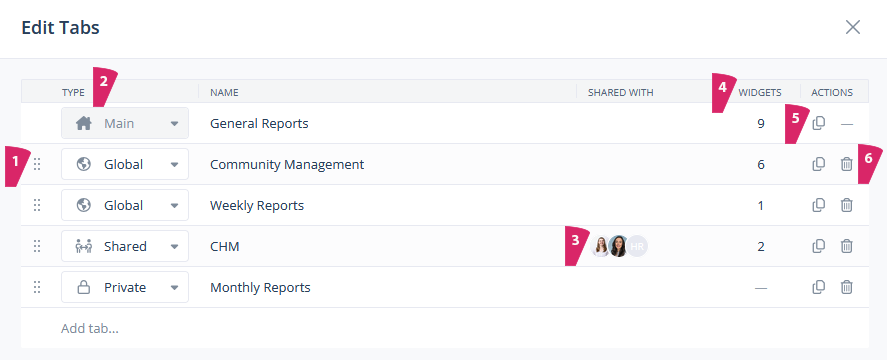Click the HR avatar in CHM row
The height and width of the screenshot is (360, 887).
click(x=638, y=246)
